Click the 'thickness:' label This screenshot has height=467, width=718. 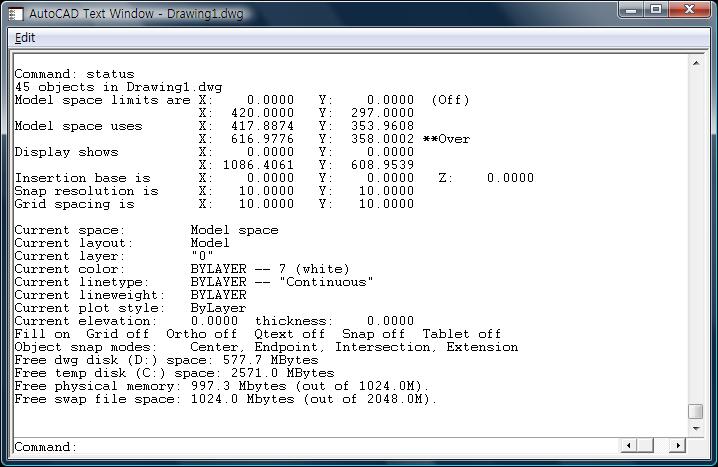pyautogui.click(x=294, y=320)
